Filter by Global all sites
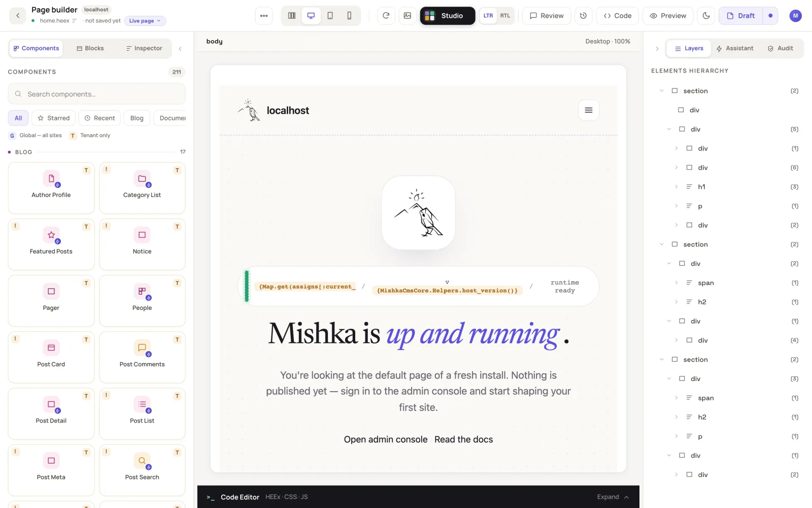 [36, 136]
